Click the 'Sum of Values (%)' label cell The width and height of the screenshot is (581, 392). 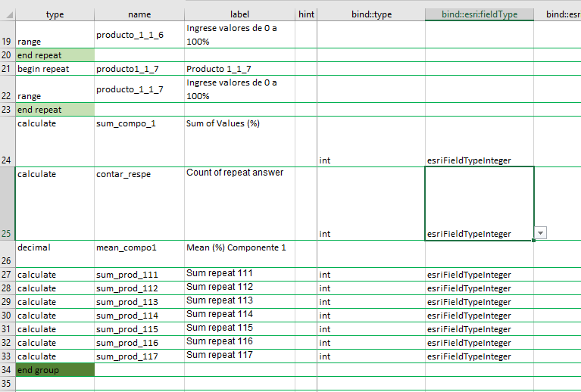(x=239, y=142)
